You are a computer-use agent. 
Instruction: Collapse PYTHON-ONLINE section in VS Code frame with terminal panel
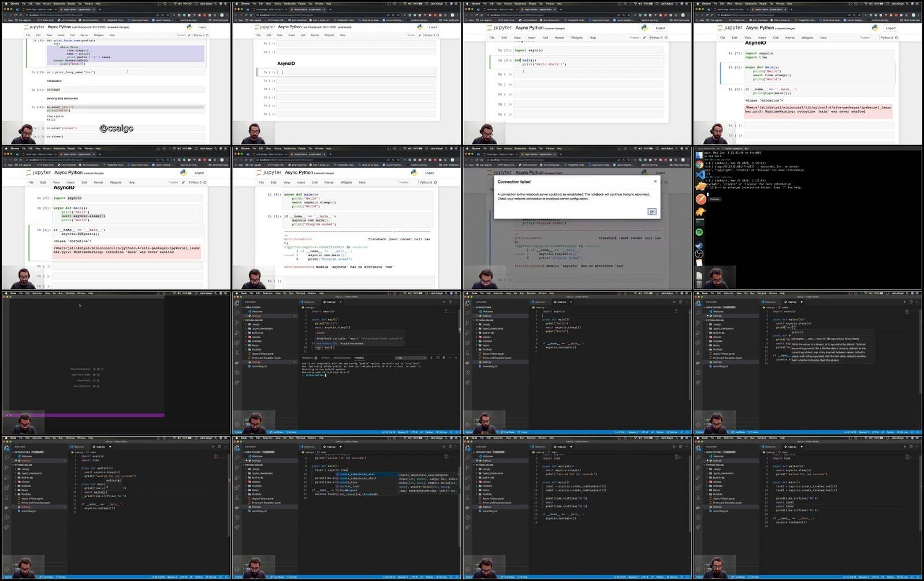pyautogui.click(x=253, y=320)
